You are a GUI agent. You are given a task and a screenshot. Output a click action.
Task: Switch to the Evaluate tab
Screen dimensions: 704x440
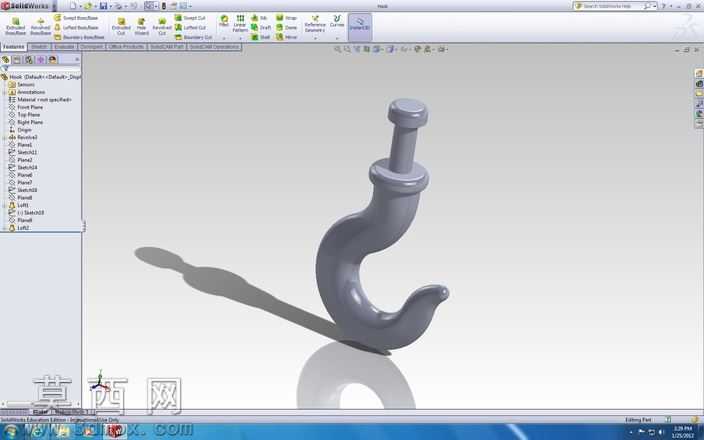tap(64, 47)
